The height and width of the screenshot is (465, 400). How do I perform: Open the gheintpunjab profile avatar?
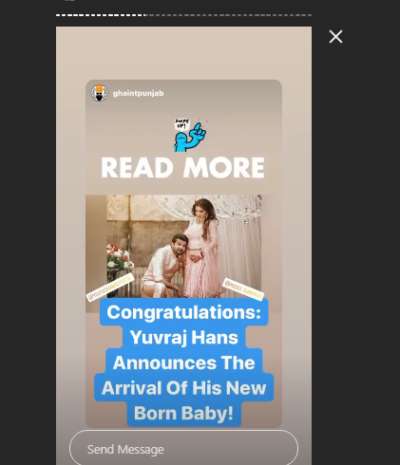point(99,93)
